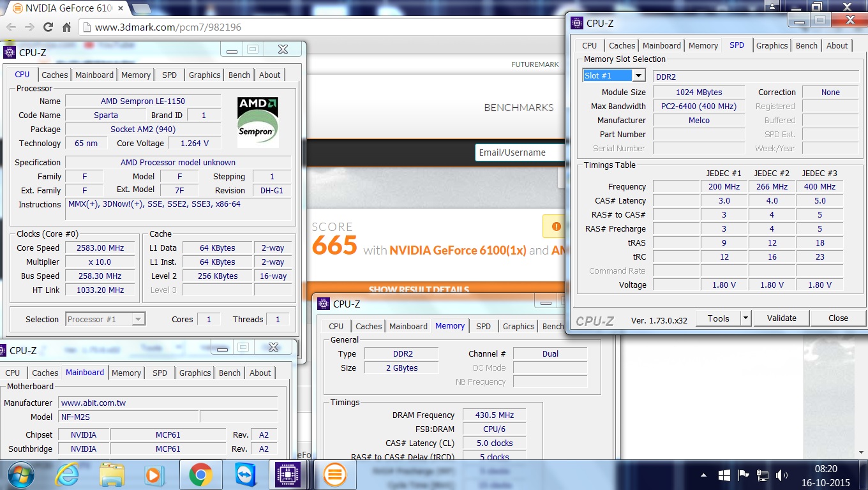Reload the 3dmark page
868x490 pixels.
48,27
